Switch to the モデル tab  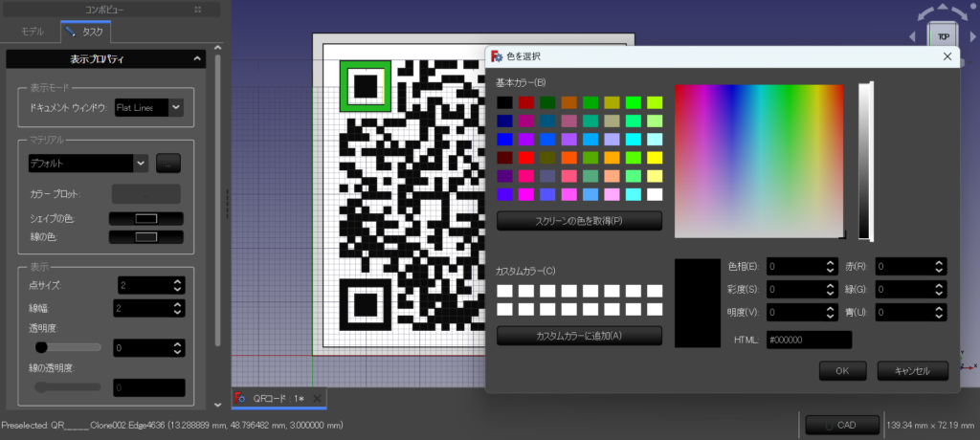coord(33,32)
